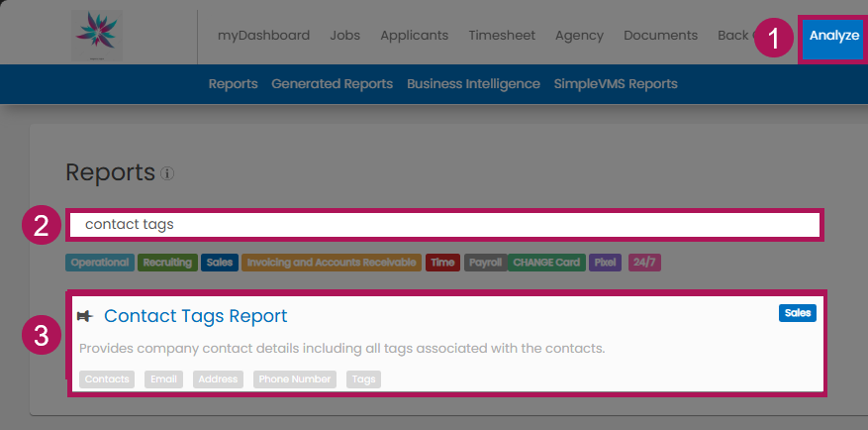Click the Tags keyword tag
The image size is (868, 430).
coord(363,379)
